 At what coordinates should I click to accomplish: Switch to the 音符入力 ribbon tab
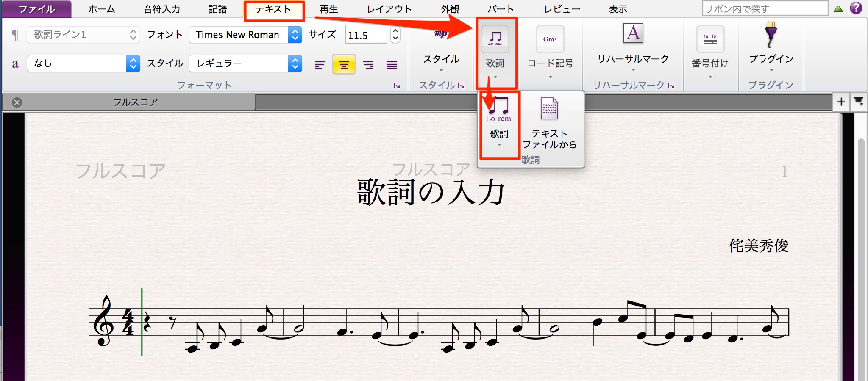pyautogui.click(x=161, y=9)
